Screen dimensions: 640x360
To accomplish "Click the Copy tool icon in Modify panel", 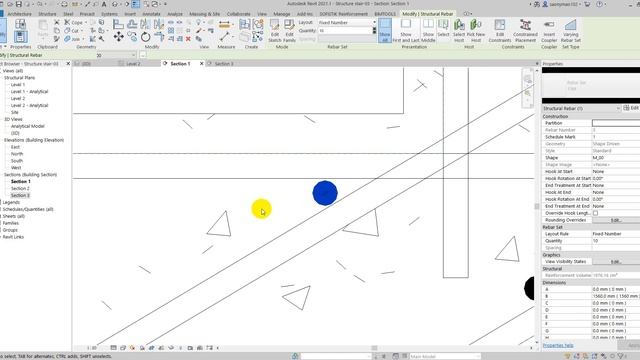I will tap(132, 37).
